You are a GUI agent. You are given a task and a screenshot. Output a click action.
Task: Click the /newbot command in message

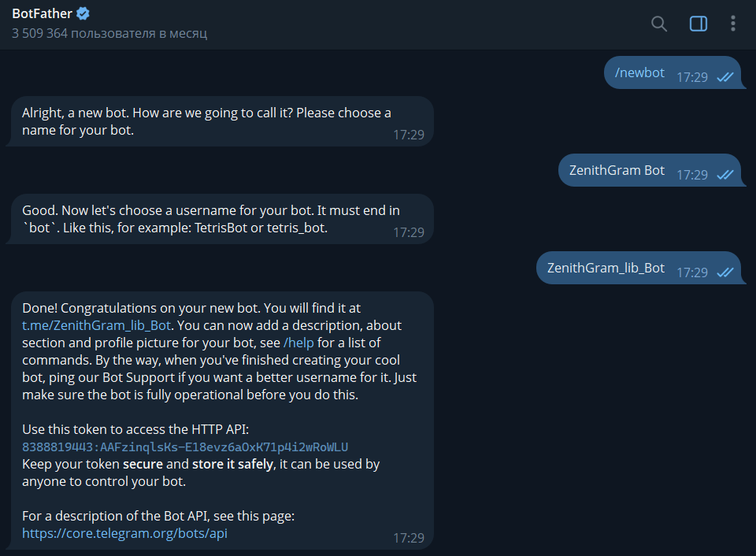tap(640, 72)
